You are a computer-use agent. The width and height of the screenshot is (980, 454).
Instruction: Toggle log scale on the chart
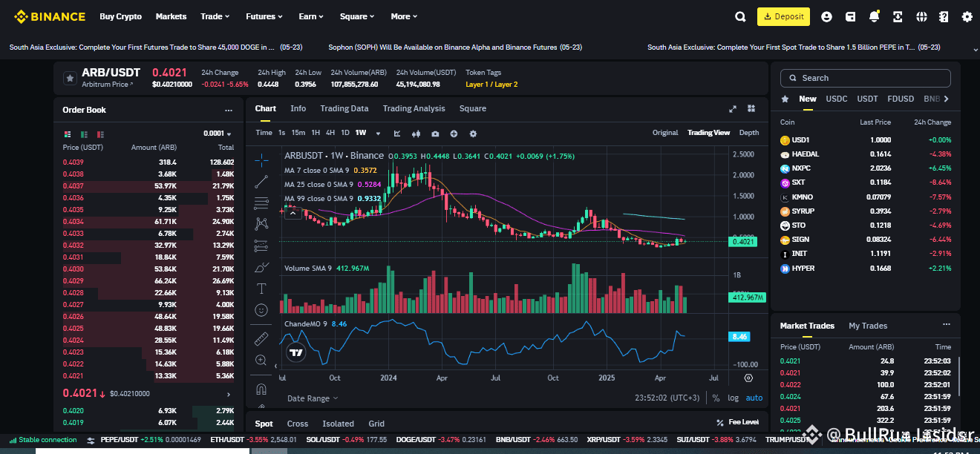point(733,398)
